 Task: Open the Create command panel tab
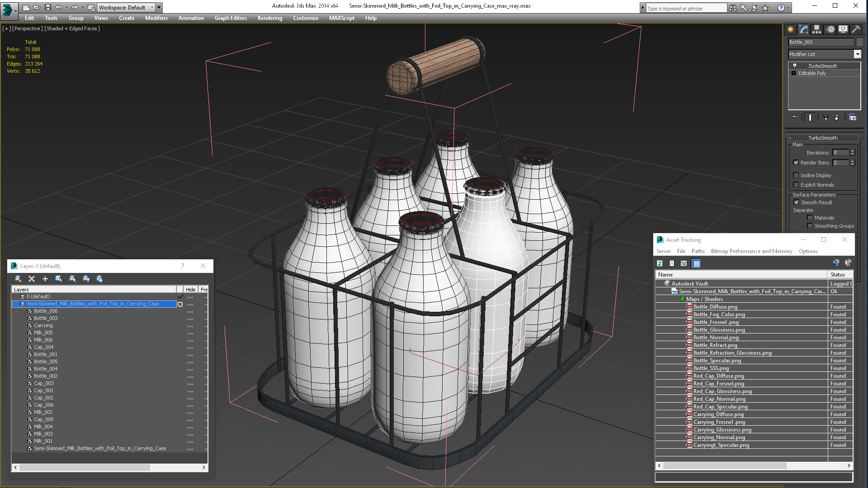click(790, 29)
